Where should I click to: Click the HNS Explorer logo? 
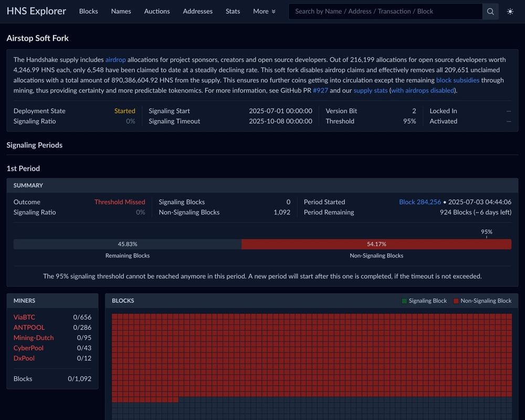point(36,11)
